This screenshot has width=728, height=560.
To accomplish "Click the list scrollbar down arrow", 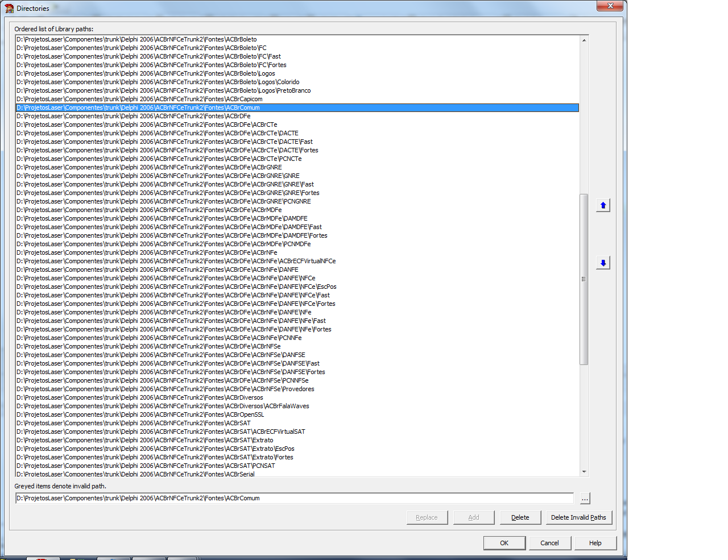I will (584, 471).
